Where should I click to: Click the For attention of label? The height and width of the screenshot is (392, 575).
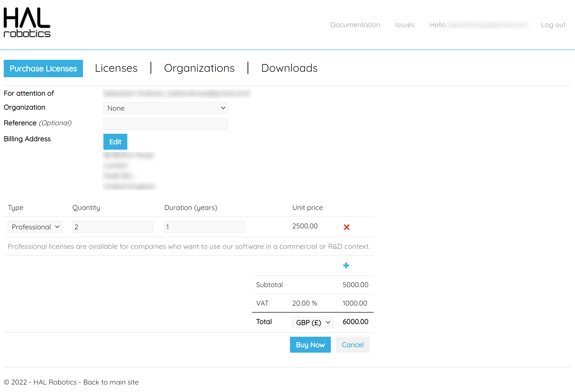pos(29,93)
